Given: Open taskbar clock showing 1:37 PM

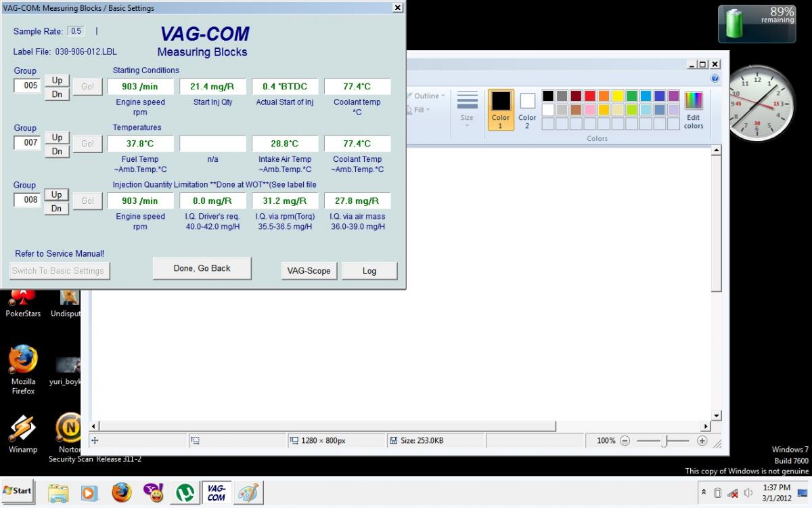Looking at the screenshot, I should point(776,492).
